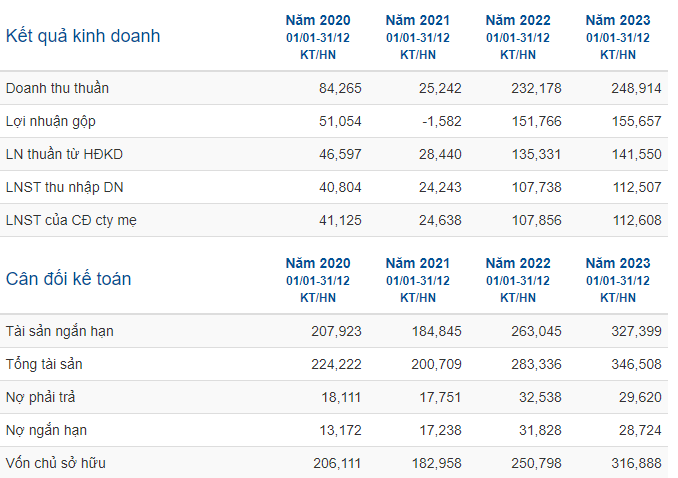Click the LN thuần từ HĐKD row label
The height and width of the screenshot is (478, 678).
[x=64, y=154]
